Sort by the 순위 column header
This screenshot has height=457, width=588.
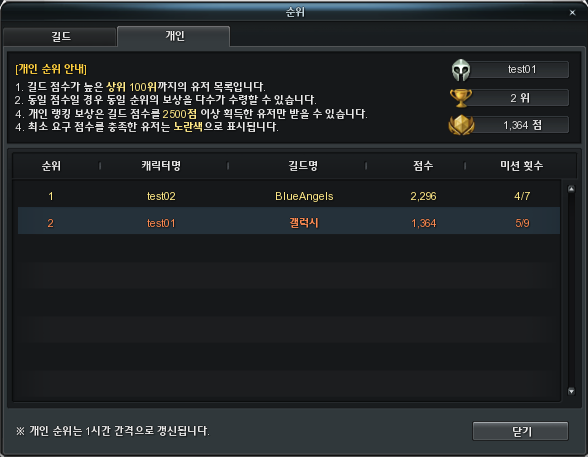pos(51,166)
